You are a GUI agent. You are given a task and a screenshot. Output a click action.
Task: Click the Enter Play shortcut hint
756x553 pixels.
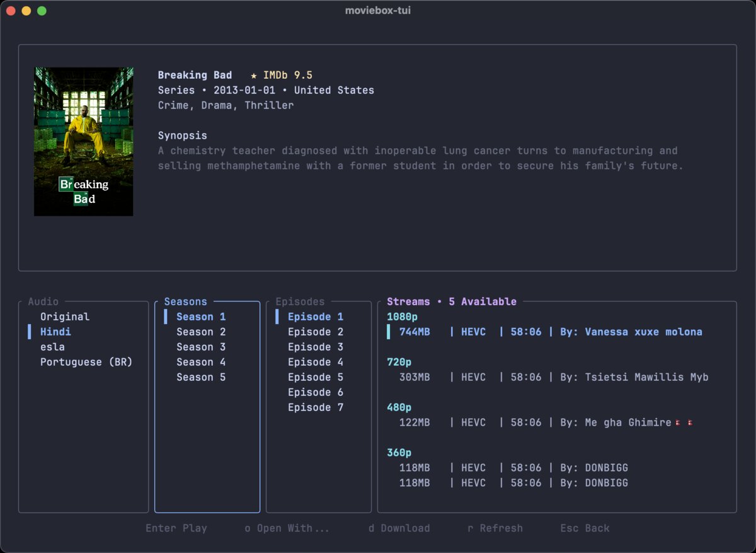click(176, 528)
